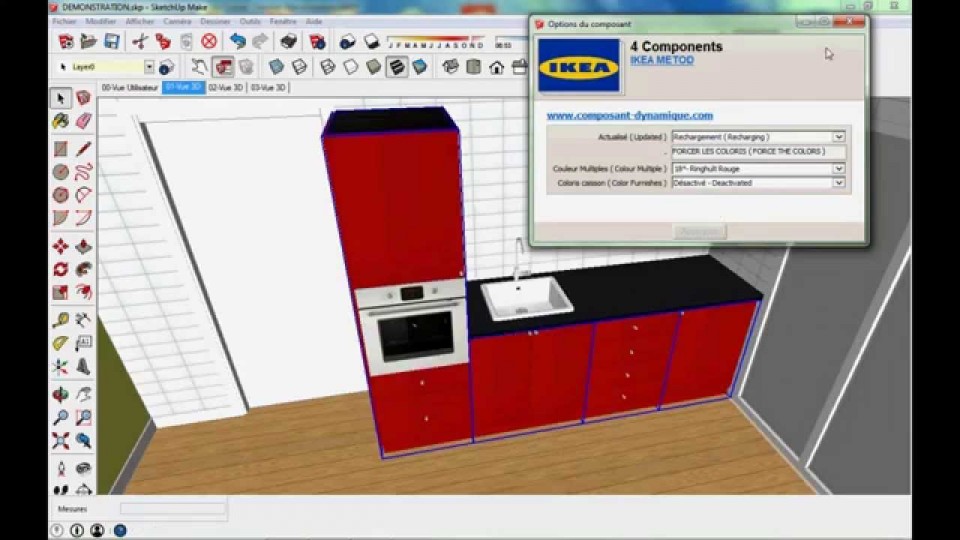
Task: Choose the Make Component tool
Action: point(84,99)
